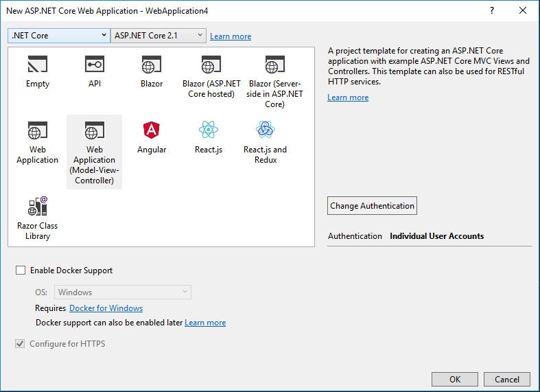Open the .NET Core framework dropdown
This screenshot has width=540, height=392.
point(59,36)
